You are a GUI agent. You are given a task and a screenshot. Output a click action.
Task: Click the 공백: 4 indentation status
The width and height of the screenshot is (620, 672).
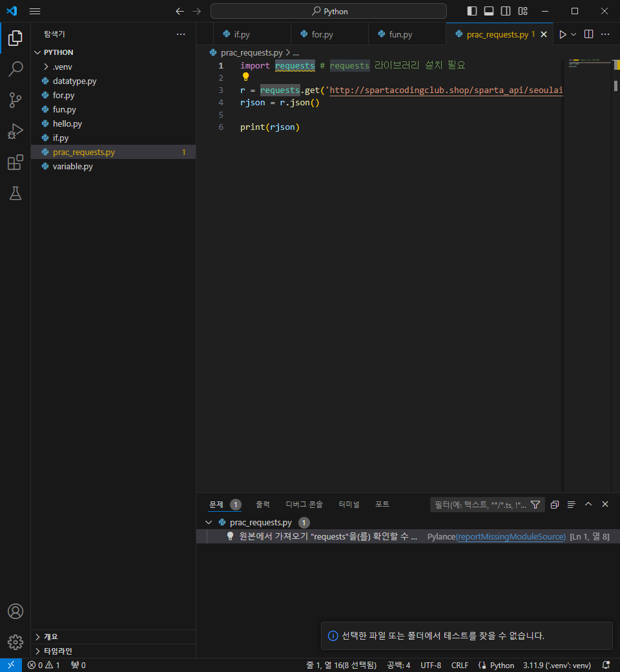pyautogui.click(x=398, y=665)
